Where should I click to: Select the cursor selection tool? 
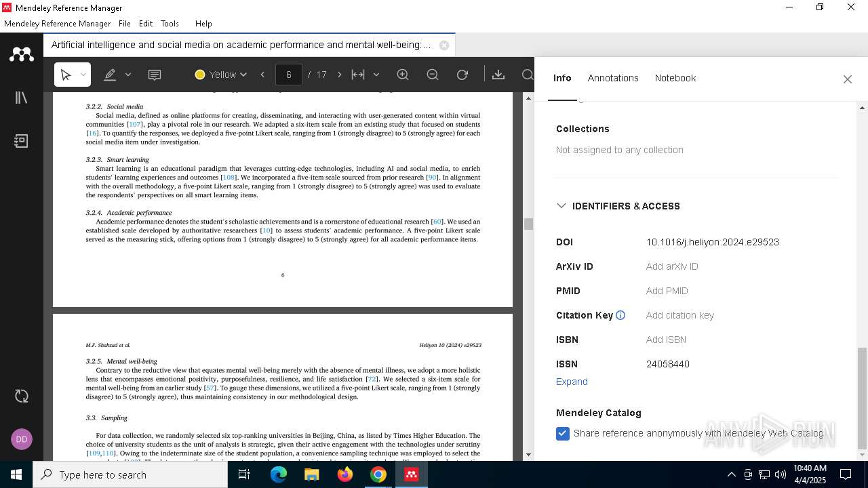[66, 75]
